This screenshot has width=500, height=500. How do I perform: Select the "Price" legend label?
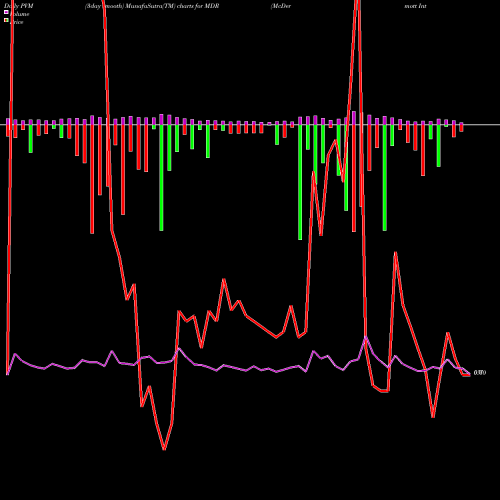(17, 22)
